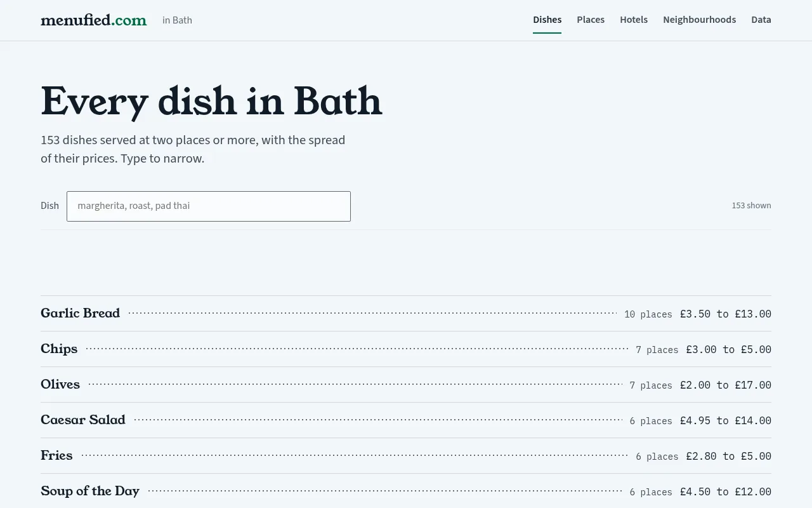812x508 pixels.
Task: Select the Dishes navigation tab
Action: click(x=547, y=20)
